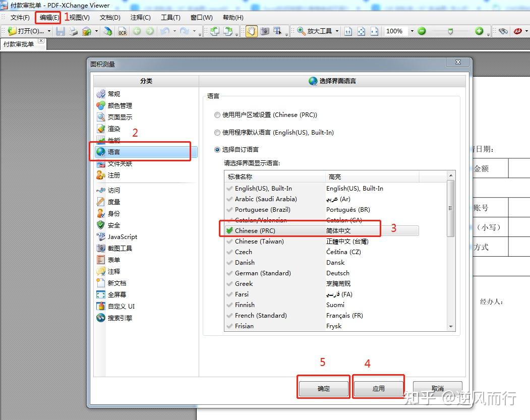The height and width of the screenshot is (420, 530).
Task: Click the Redo toolbar icon
Action: tap(185, 31)
